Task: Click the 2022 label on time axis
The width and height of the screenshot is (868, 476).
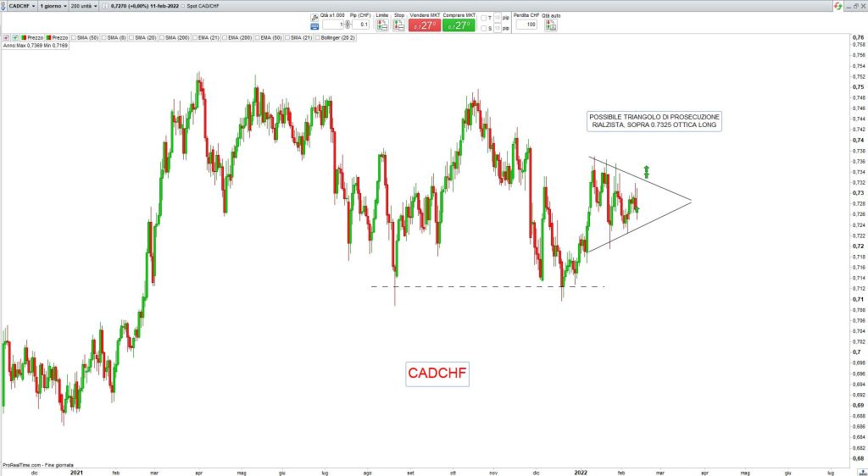Action: coord(580,473)
